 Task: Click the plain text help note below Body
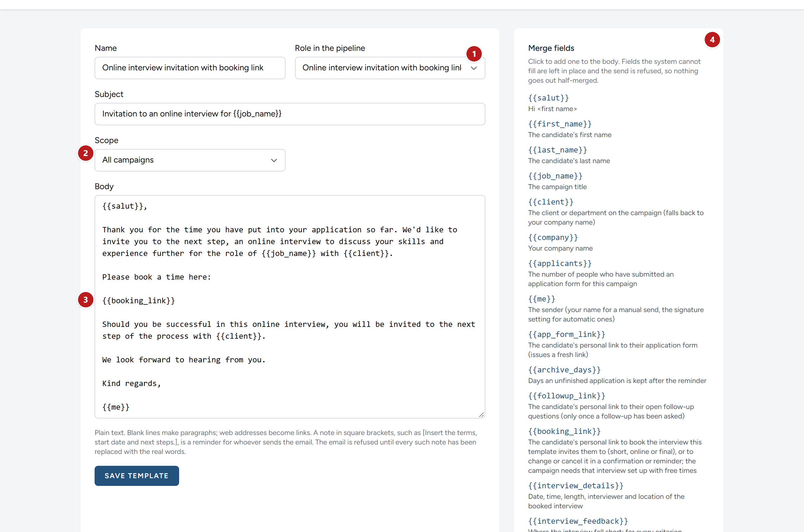(x=286, y=442)
